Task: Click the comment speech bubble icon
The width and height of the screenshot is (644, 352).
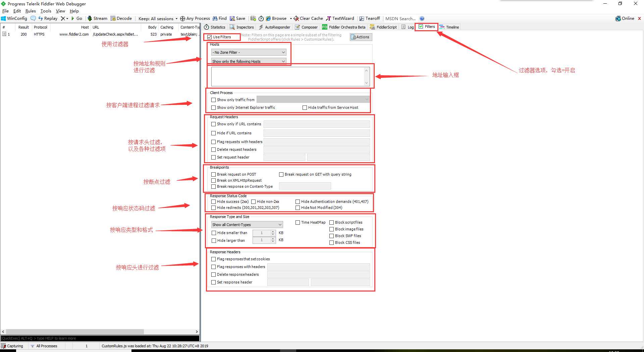Action: click(33, 18)
